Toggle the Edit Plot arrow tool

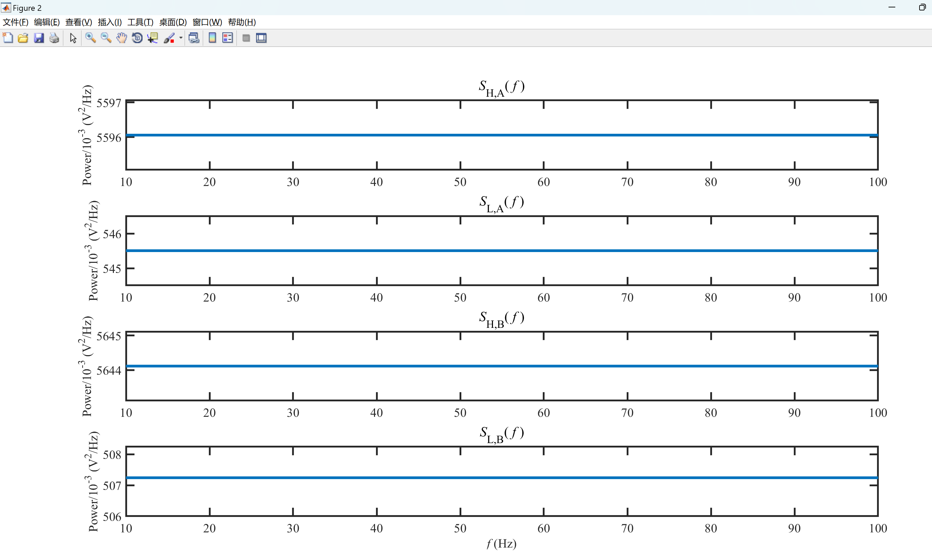point(73,38)
